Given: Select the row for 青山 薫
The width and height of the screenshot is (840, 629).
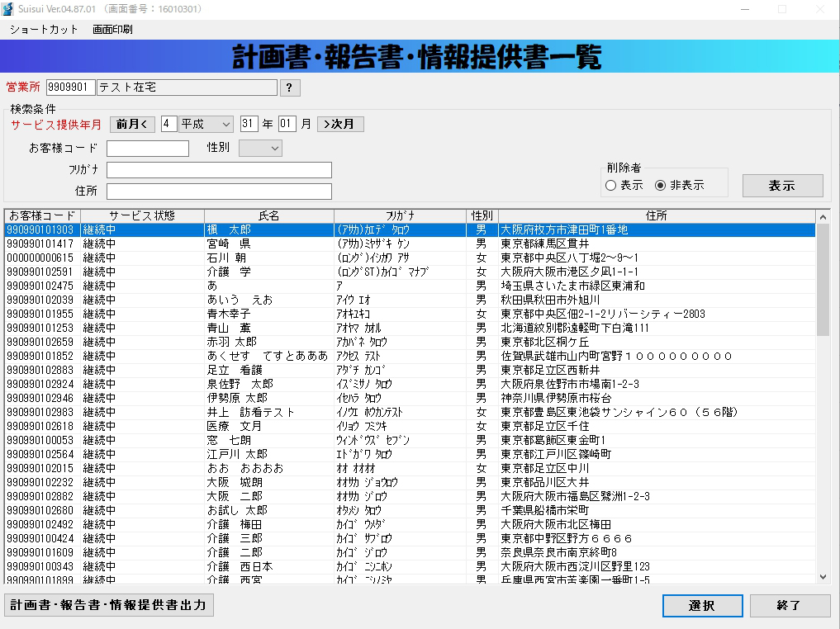Looking at the screenshot, I should coord(410,328).
